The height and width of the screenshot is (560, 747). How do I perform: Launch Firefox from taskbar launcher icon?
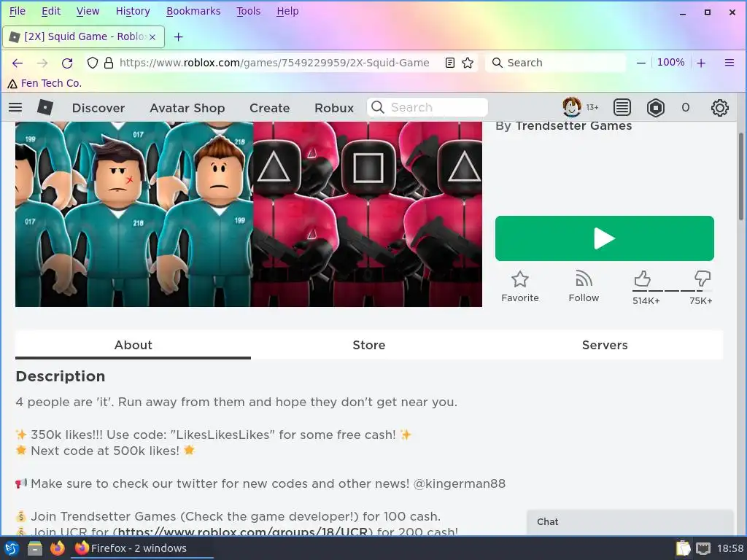[x=57, y=548]
